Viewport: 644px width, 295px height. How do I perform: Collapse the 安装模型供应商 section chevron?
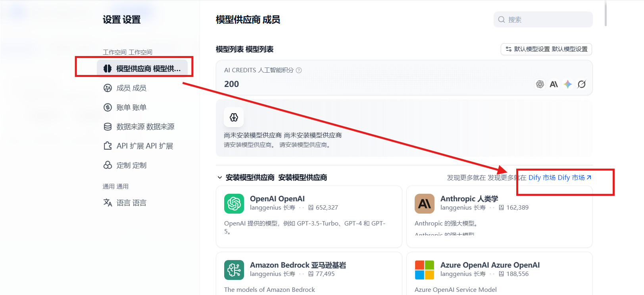(x=219, y=177)
